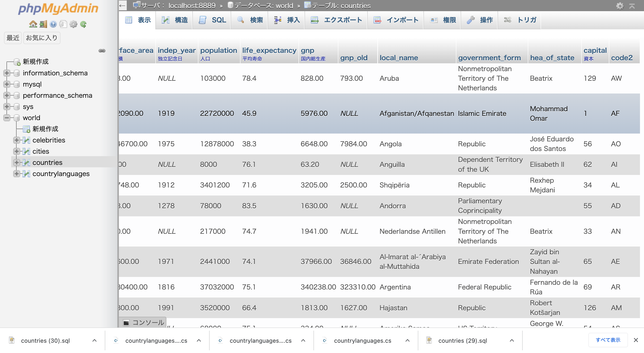
Task: Select the countrylanguages table in tree
Action: click(x=61, y=174)
